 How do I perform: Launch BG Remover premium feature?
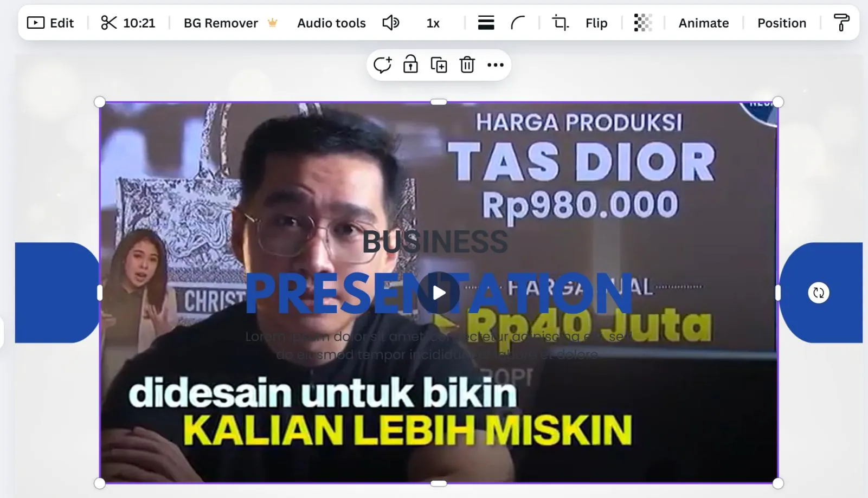coord(221,23)
